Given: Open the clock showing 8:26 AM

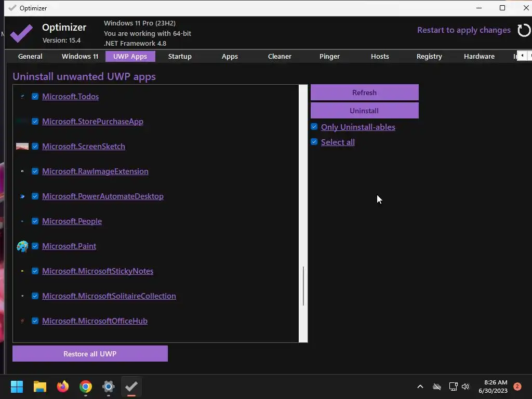Looking at the screenshot, I should click(493, 387).
